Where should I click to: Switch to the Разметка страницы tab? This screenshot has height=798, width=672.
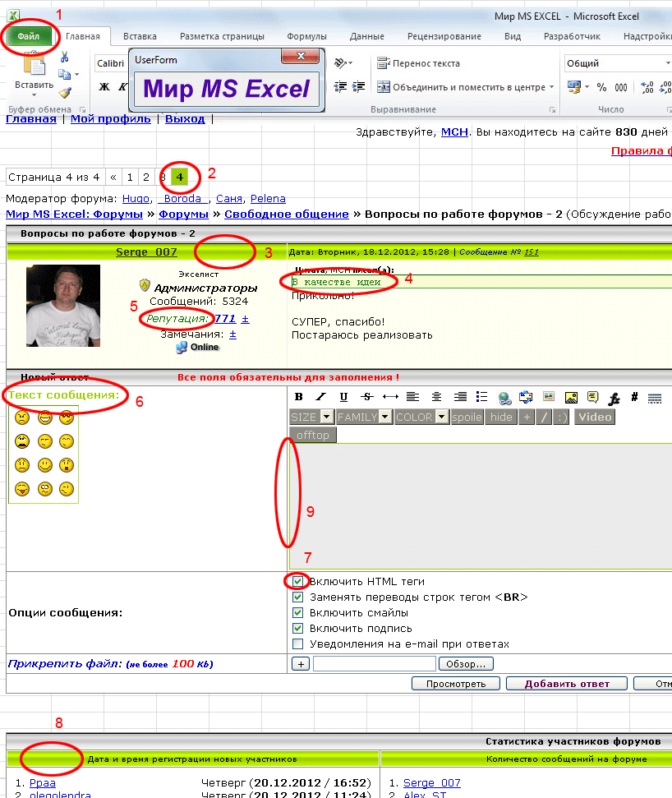[x=223, y=36]
